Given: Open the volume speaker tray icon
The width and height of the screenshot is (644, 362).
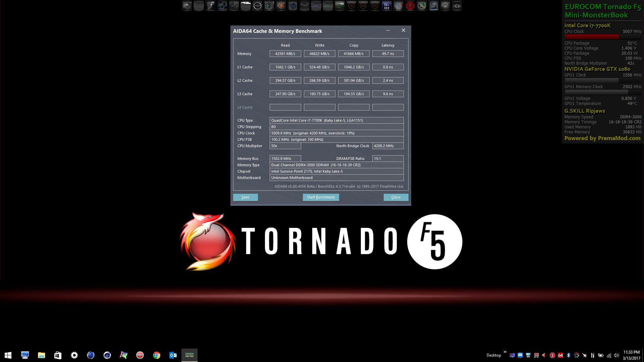Looking at the screenshot, I should tap(616, 355).
